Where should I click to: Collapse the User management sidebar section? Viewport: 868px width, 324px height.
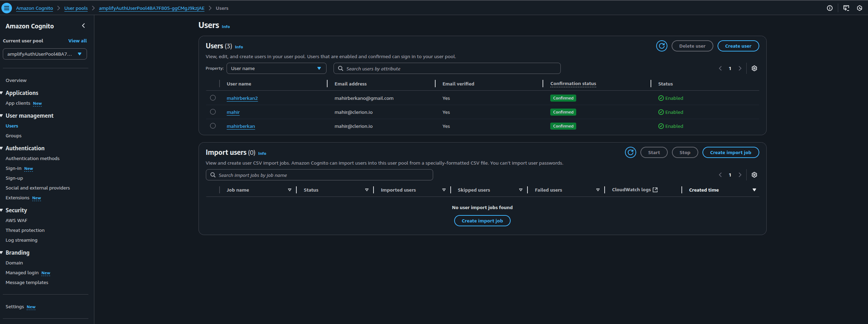[2, 116]
